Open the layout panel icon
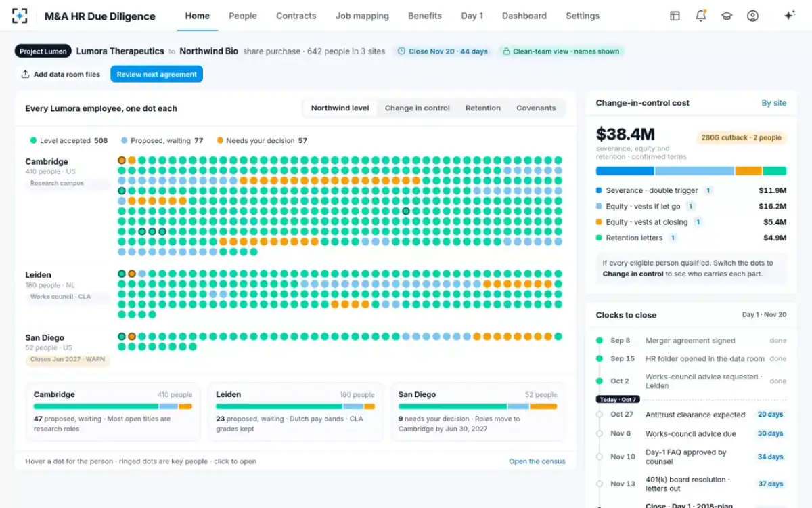Viewport: 812px width, 508px height. click(x=675, y=16)
